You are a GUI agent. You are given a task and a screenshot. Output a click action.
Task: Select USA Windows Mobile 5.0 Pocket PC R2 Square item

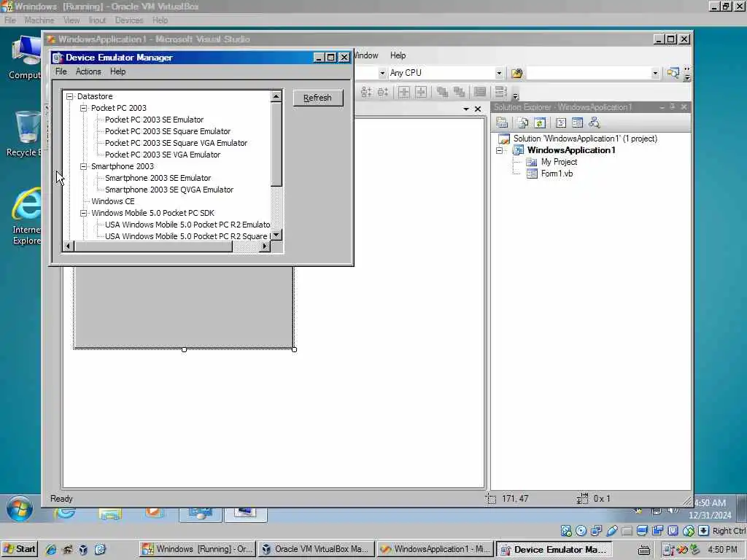click(x=187, y=236)
